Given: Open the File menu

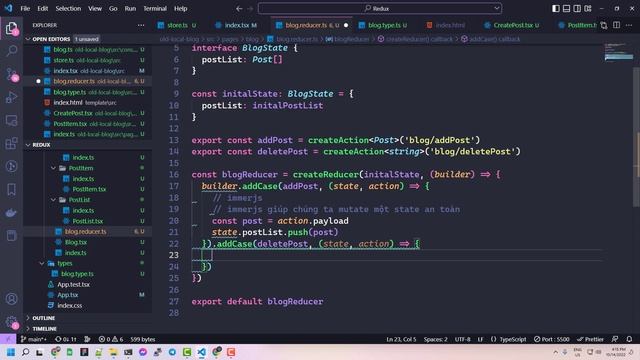Looking at the screenshot, I should [x=25, y=8].
